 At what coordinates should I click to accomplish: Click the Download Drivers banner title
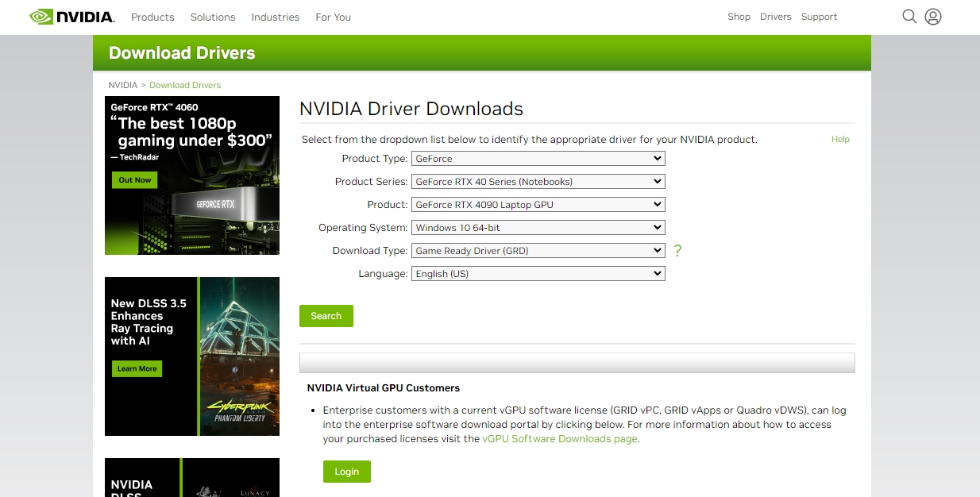coord(182,53)
